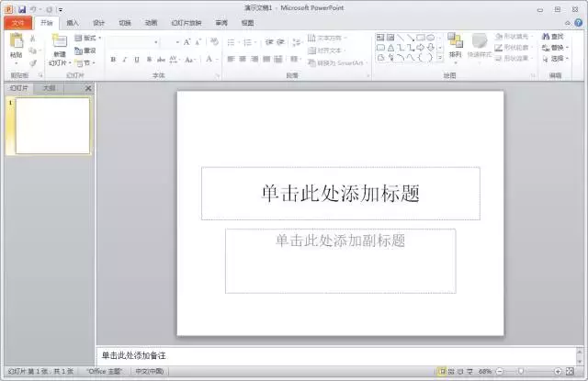Open the Replace (替换) dropdown

(555, 48)
